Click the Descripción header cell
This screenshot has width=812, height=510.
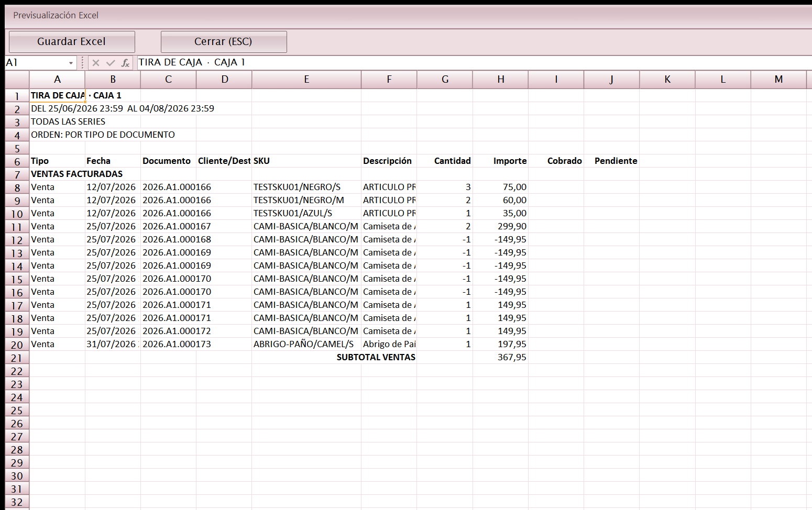[x=389, y=161]
